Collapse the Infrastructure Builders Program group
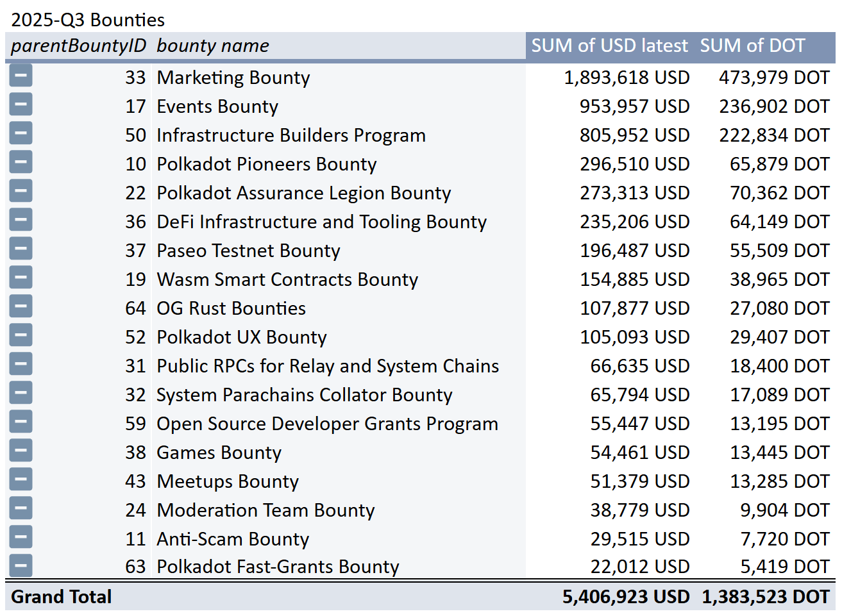The height and width of the screenshot is (616, 842). (x=21, y=133)
